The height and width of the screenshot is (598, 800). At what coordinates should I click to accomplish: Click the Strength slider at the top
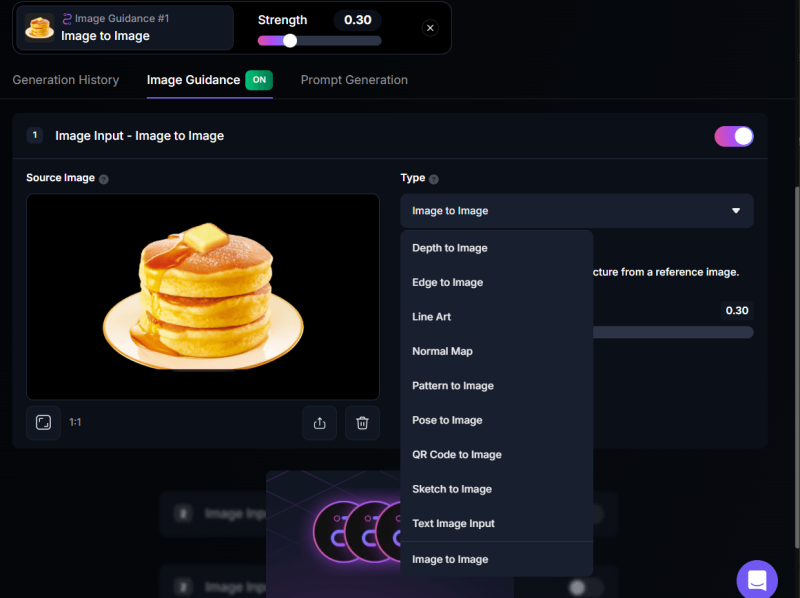(x=319, y=41)
